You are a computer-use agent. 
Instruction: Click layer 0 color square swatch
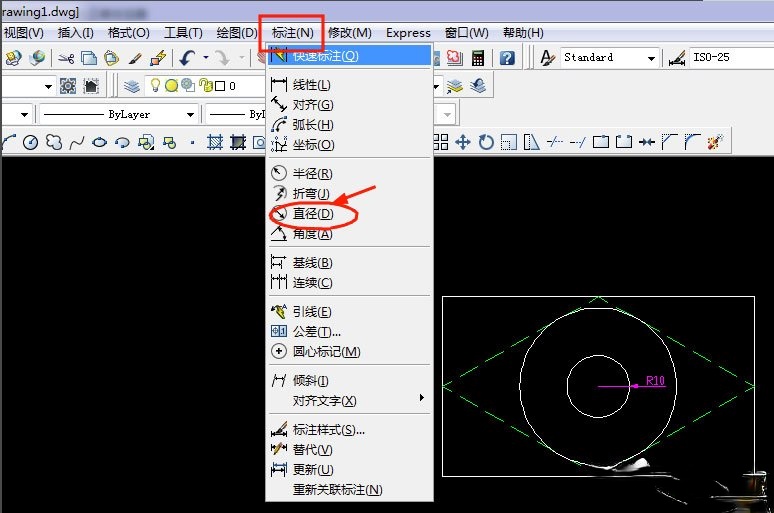coord(220,86)
